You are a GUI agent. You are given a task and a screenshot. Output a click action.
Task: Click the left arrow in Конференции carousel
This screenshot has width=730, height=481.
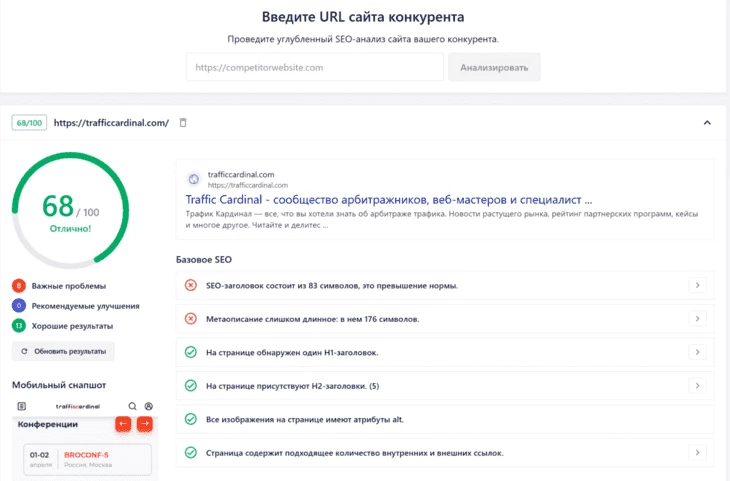click(x=123, y=424)
